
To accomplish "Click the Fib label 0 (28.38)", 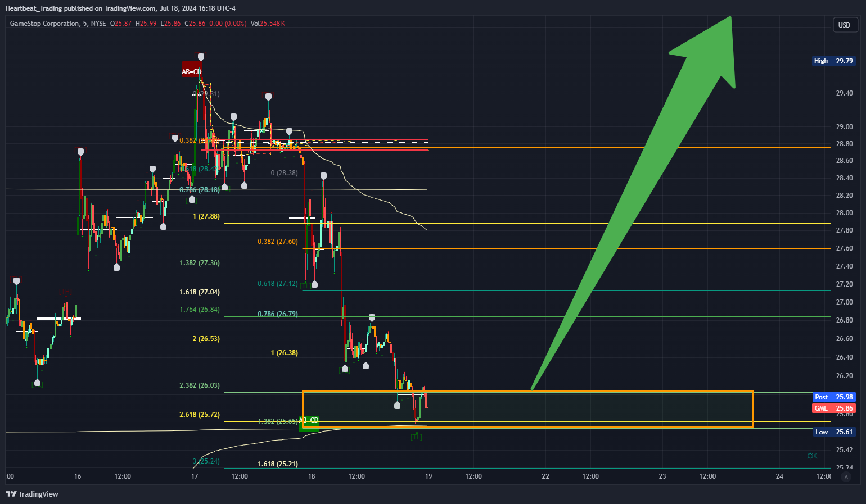I will pyautogui.click(x=285, y=173).
